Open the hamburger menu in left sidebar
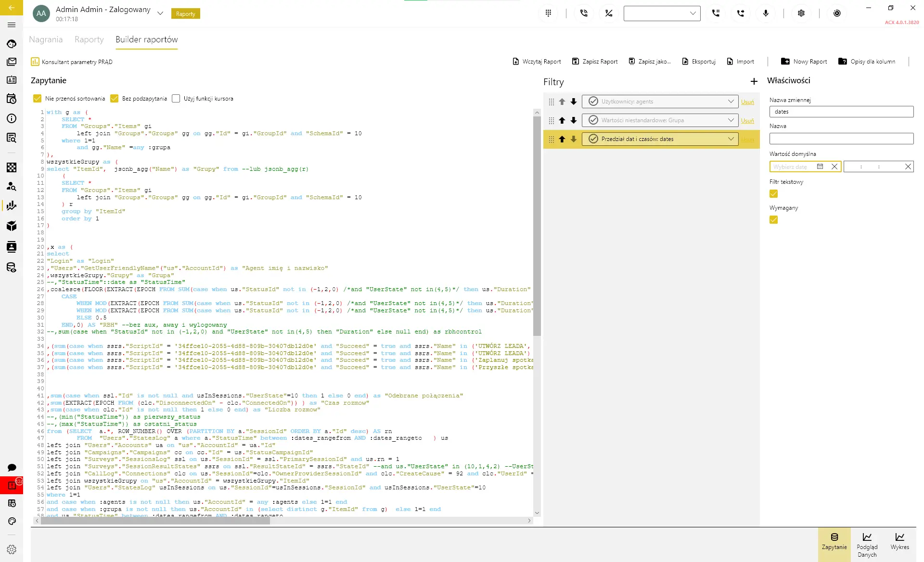The image size is (924, 562). 12,25
